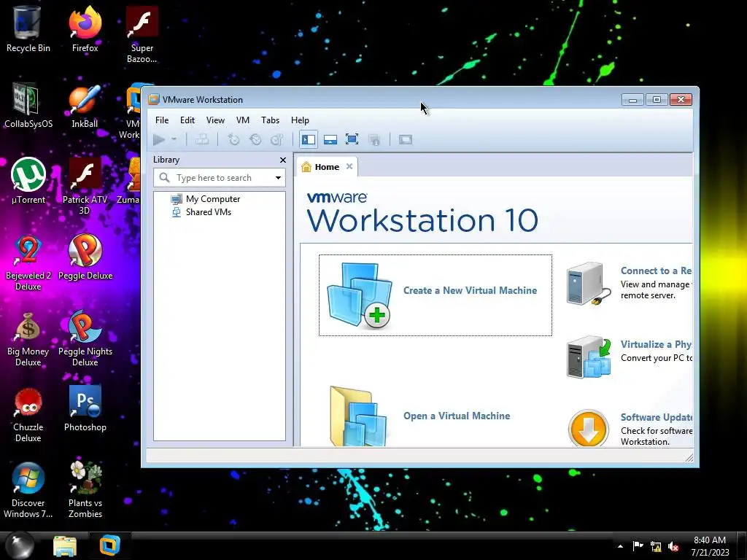Select the Chuzzle Deluxe desktop icon
The width and height of the screenshot is (747, 560).
click(x=28, y=414)
